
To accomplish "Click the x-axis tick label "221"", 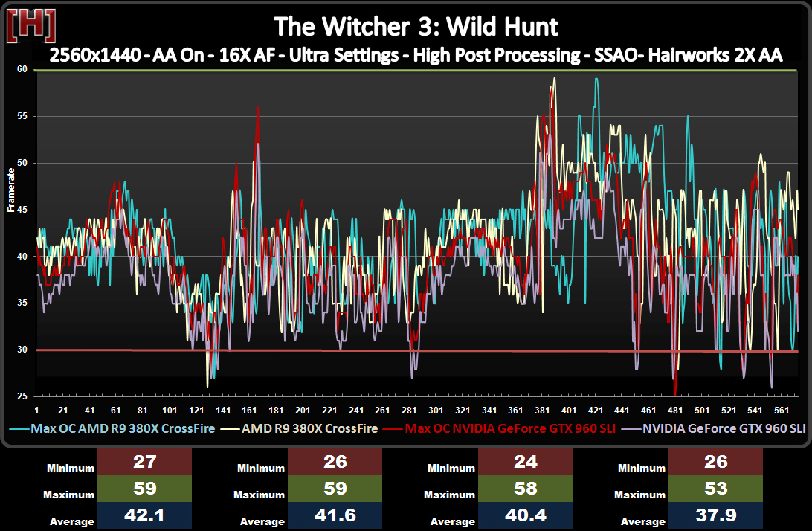I will tap(329, 411).
